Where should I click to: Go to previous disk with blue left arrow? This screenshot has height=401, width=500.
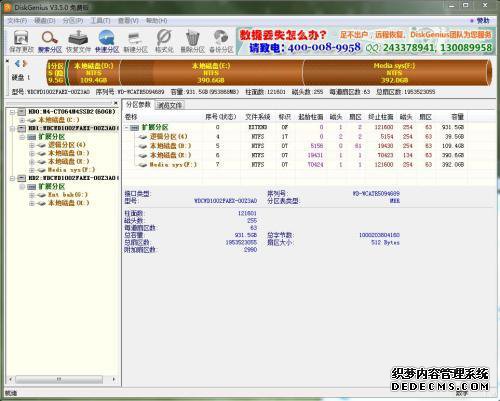pos(17,63)
